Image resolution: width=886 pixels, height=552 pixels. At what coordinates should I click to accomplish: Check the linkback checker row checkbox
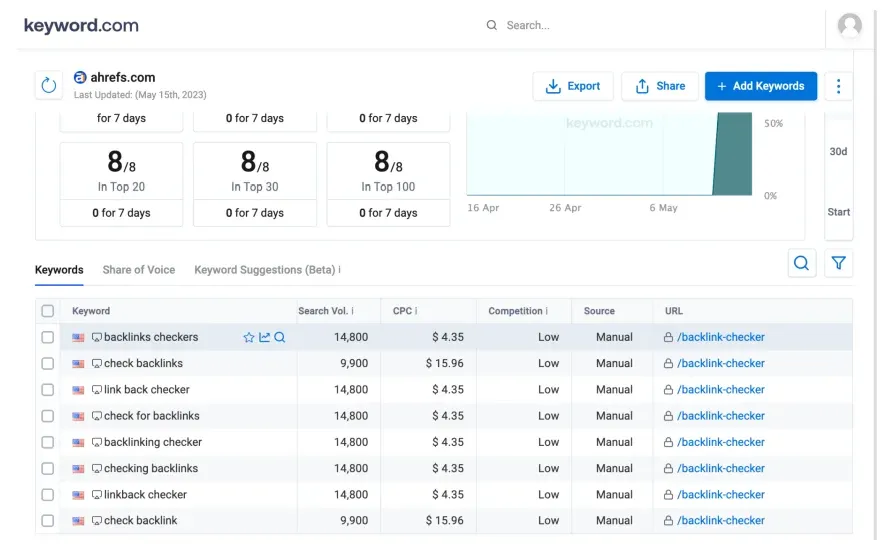48,495
